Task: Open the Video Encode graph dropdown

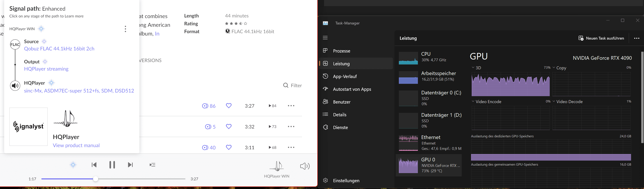Action: [473, 102]
